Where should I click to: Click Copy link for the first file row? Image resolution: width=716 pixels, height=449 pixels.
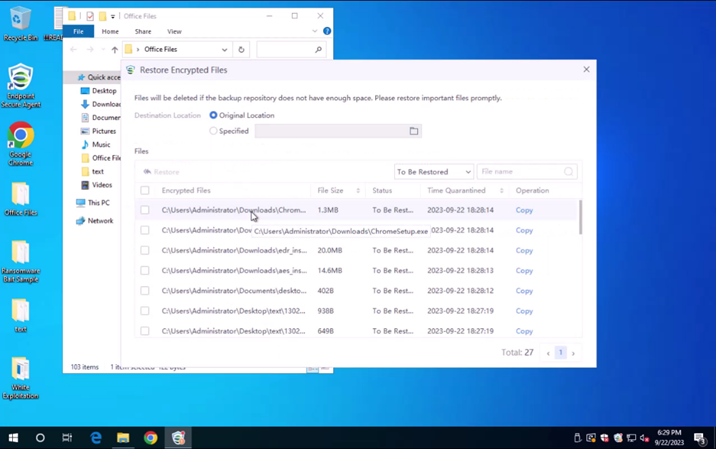524,210
